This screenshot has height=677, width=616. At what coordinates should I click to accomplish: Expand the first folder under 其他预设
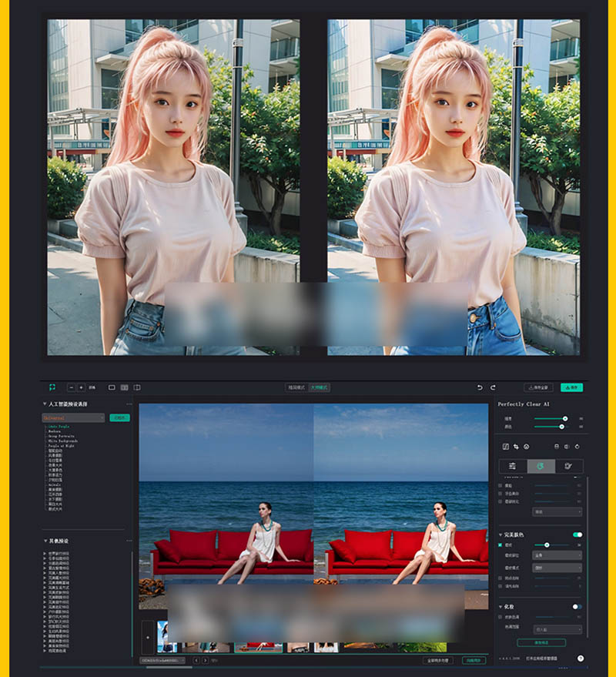click(x=45, y=553)
